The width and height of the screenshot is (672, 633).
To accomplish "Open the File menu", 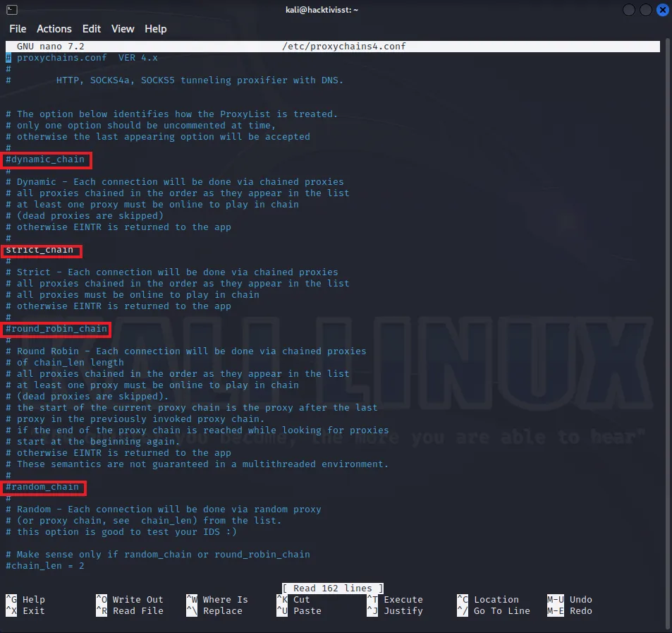I will point(18,29).
